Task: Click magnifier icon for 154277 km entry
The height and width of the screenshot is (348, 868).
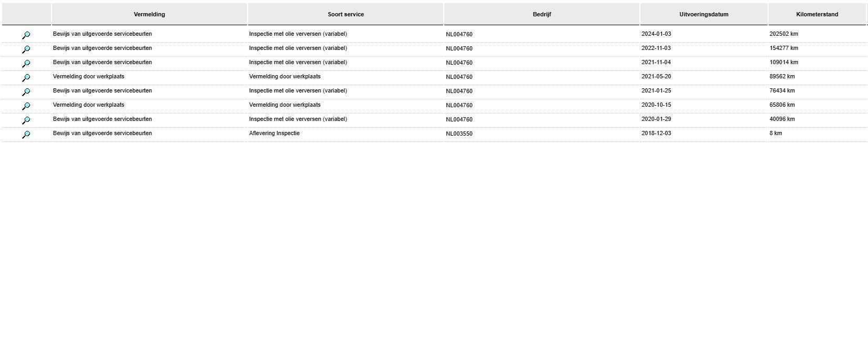Action: [x=26, y=49]
